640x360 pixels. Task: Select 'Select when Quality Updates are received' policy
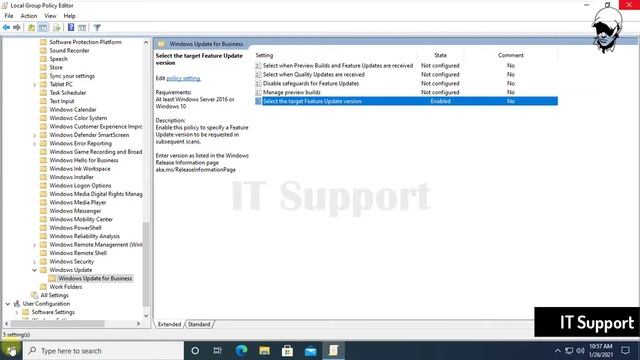click(313, 75)
